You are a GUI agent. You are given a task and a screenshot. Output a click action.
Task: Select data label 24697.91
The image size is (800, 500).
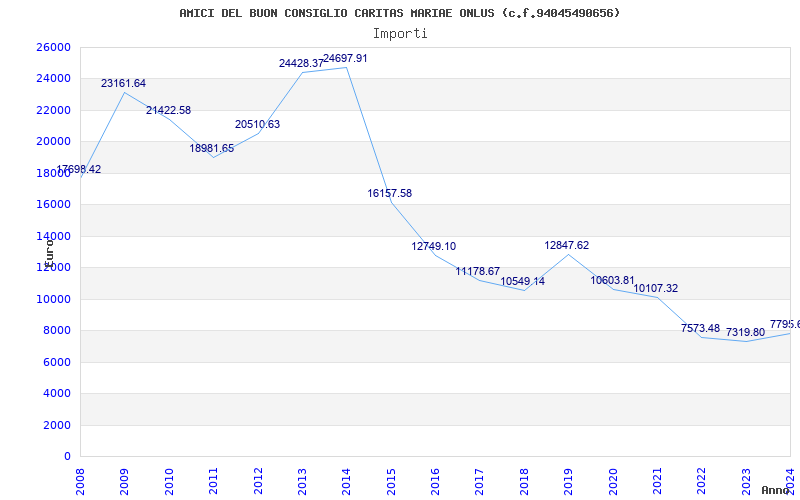pos(345,59)
